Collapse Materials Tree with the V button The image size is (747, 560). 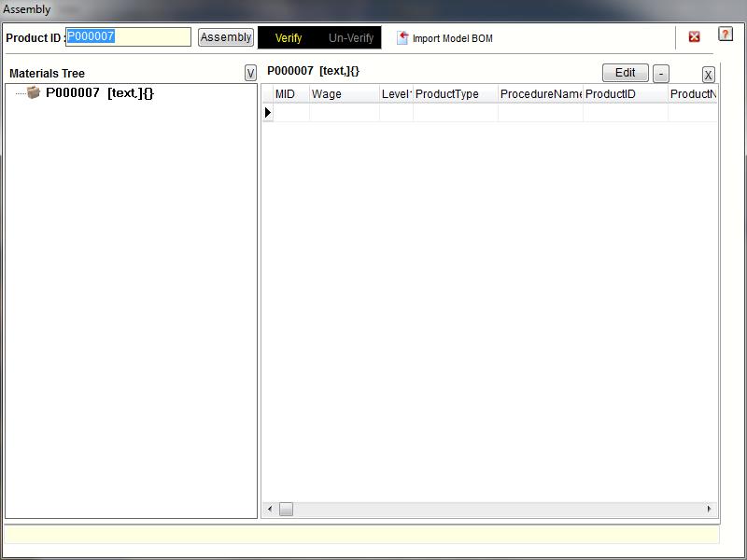point(250,74)
